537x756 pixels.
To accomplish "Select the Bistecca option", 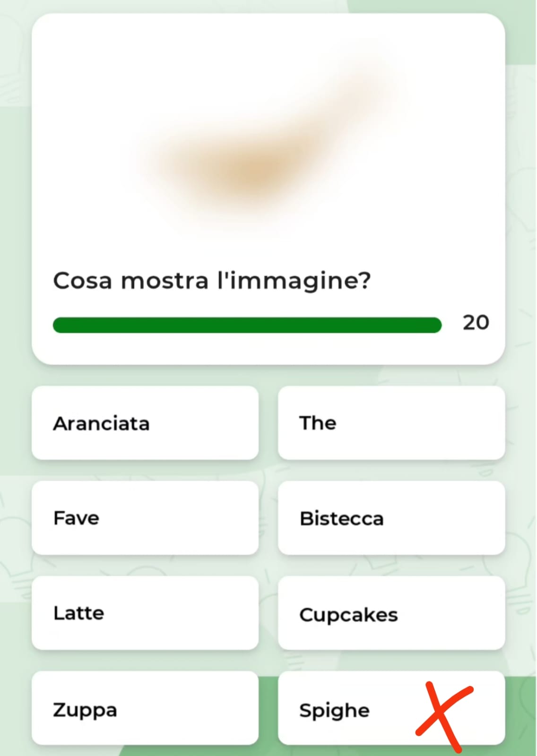I will pyautogui.click(x=391, y=518).
